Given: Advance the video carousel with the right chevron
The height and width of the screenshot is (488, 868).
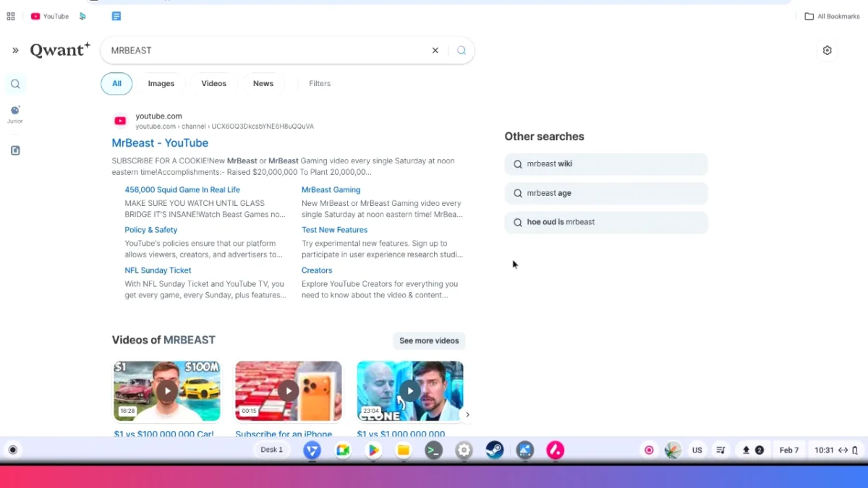Looking at the screenshot, I should (467, 414).
